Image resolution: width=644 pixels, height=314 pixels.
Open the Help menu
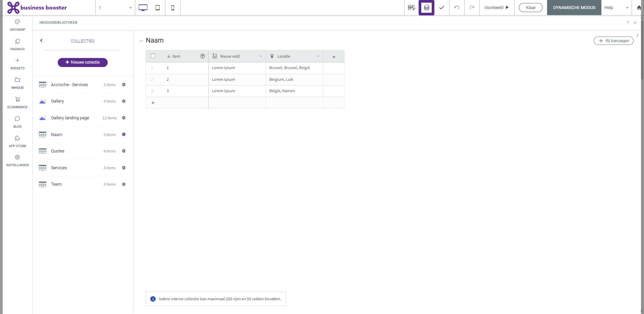(x=616, y=8)
